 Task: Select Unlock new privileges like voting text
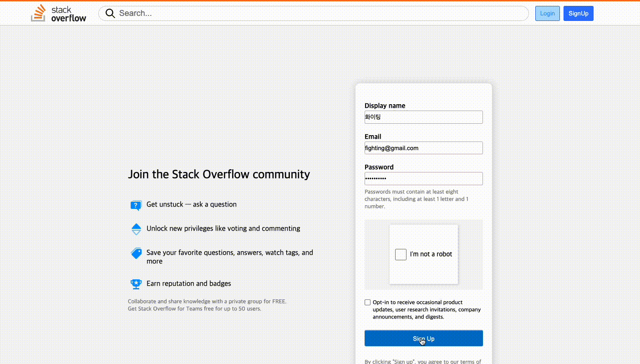click(223, 228)
